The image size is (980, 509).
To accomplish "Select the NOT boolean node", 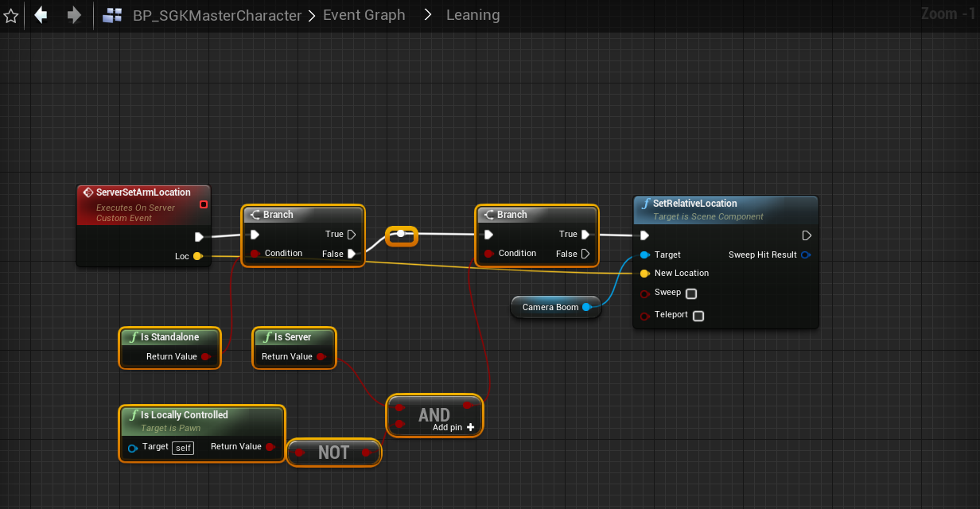I will (333, 453).
